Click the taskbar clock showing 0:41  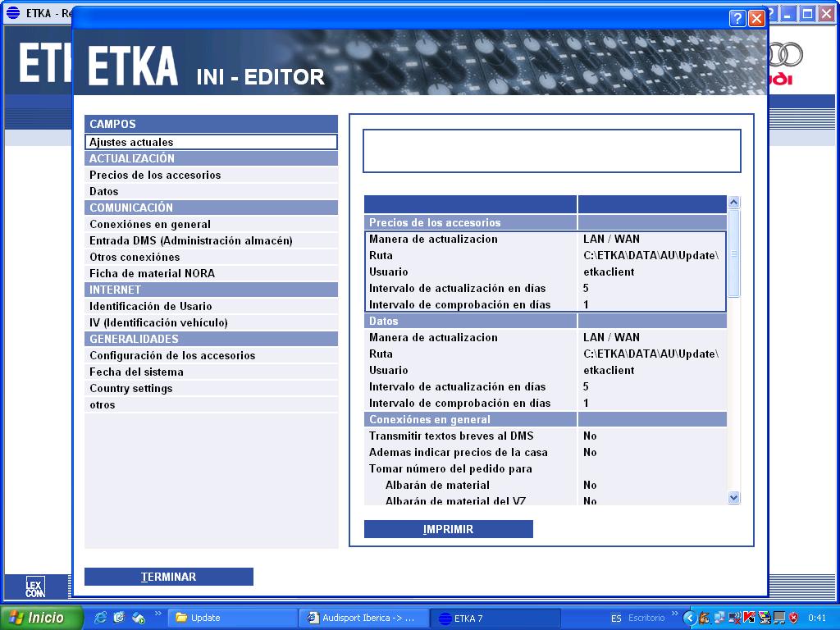(x=817, y=619)
